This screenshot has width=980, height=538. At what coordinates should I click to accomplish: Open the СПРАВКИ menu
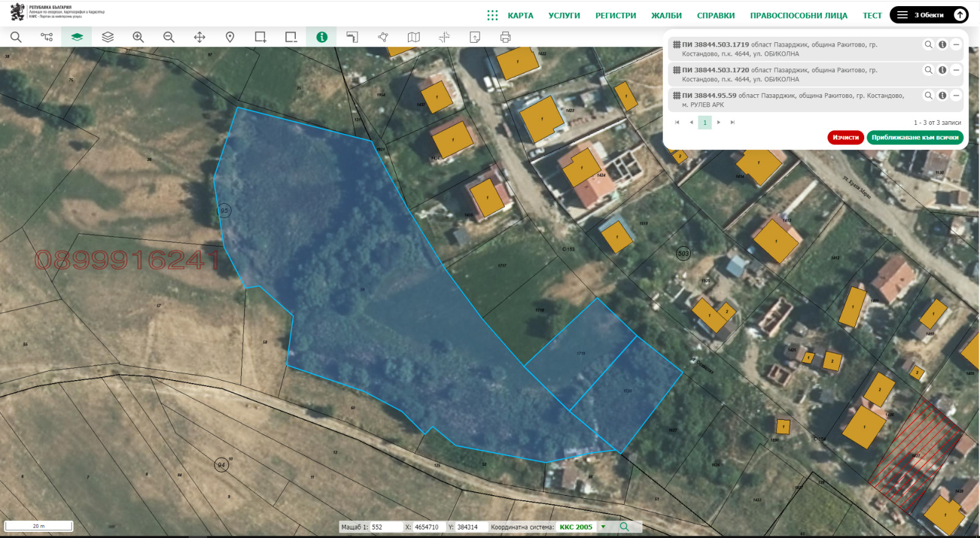coord(716,16)
